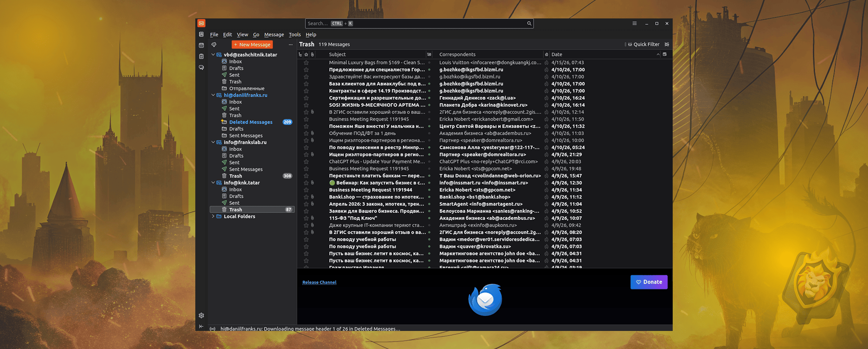Toggle read status of Сертификация message
The image size is (868, 349).
coord(429,98)
